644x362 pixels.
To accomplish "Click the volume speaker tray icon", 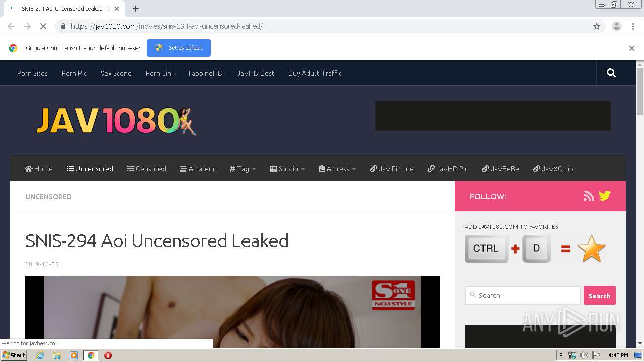I will click(x=584, y=355).
